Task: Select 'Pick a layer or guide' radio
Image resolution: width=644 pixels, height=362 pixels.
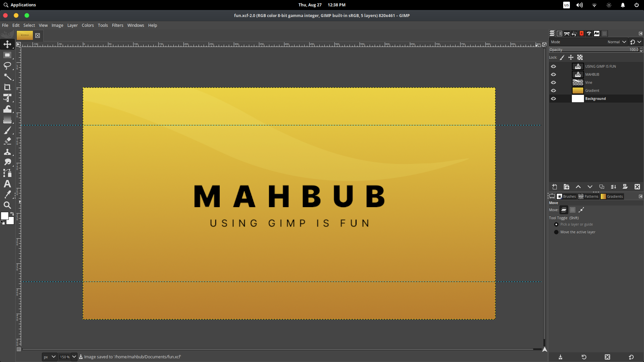Action: click(x=556, y=224)
